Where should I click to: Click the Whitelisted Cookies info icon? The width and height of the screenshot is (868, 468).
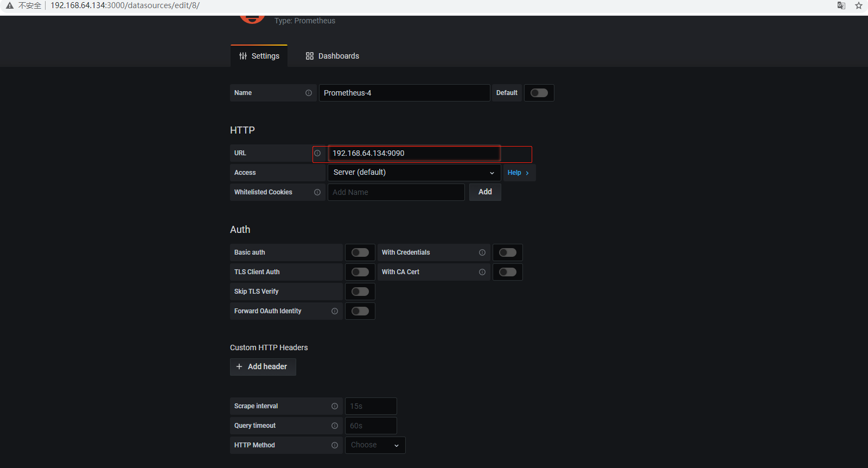click(x=317, y=192)
